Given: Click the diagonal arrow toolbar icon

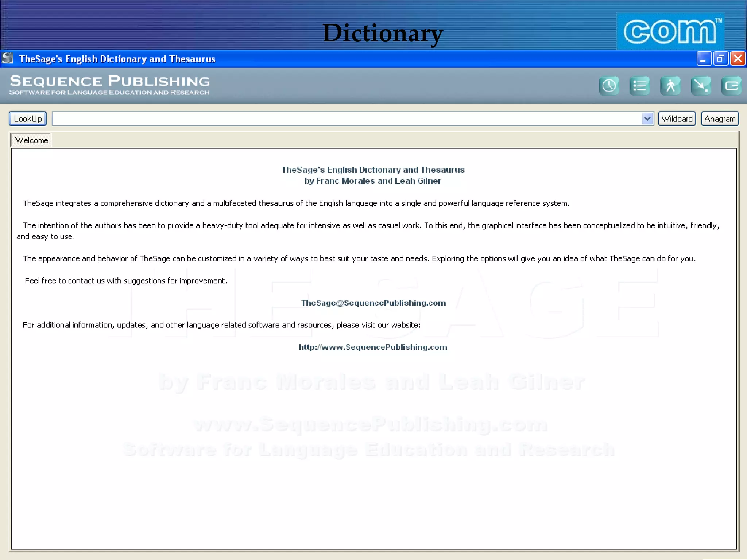Looking at the screenshot, I should pos(701,86).
